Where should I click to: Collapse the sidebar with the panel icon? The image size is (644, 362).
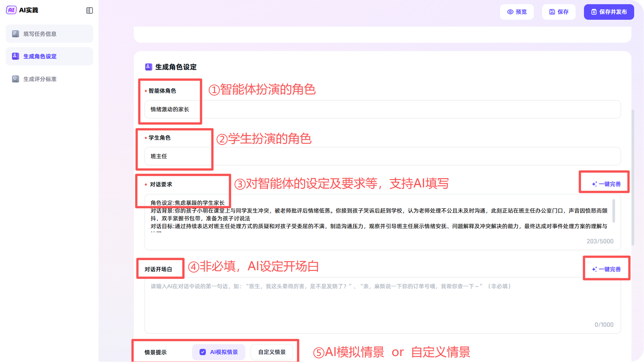[89, 10]
